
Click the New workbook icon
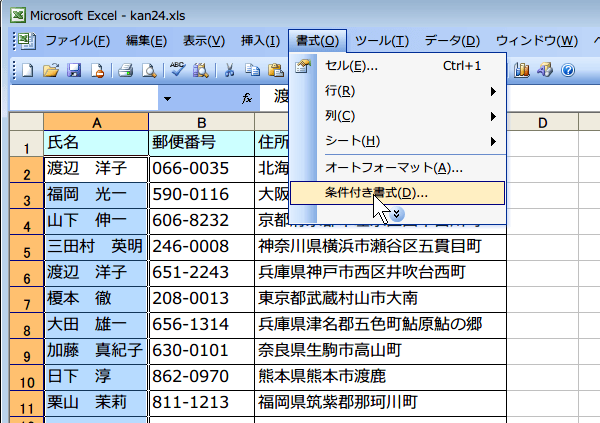pos(27,70)
